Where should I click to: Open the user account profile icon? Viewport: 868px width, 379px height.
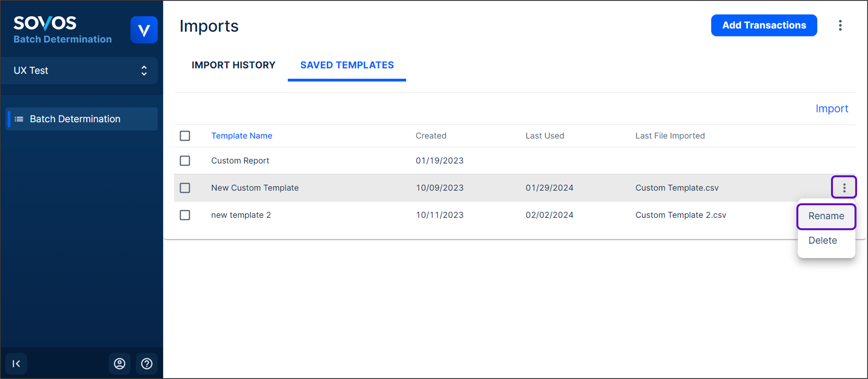point(119,363)
